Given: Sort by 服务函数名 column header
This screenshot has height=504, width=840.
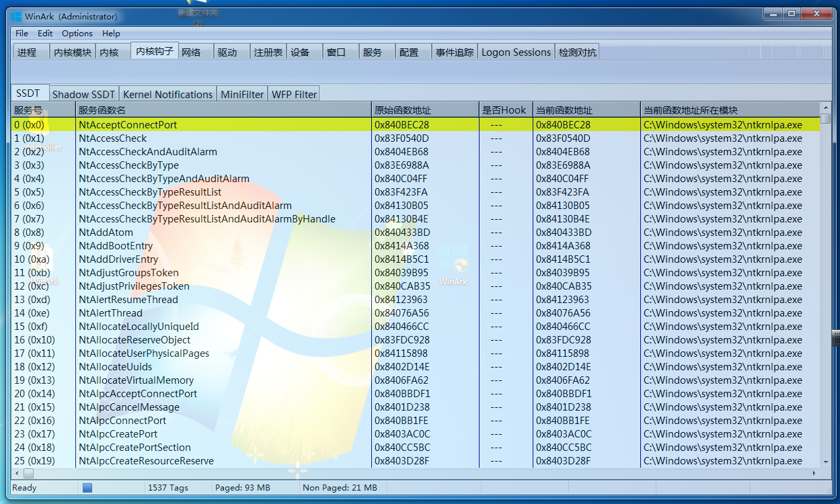Looking at the screenshot, I should click(223, 110).
